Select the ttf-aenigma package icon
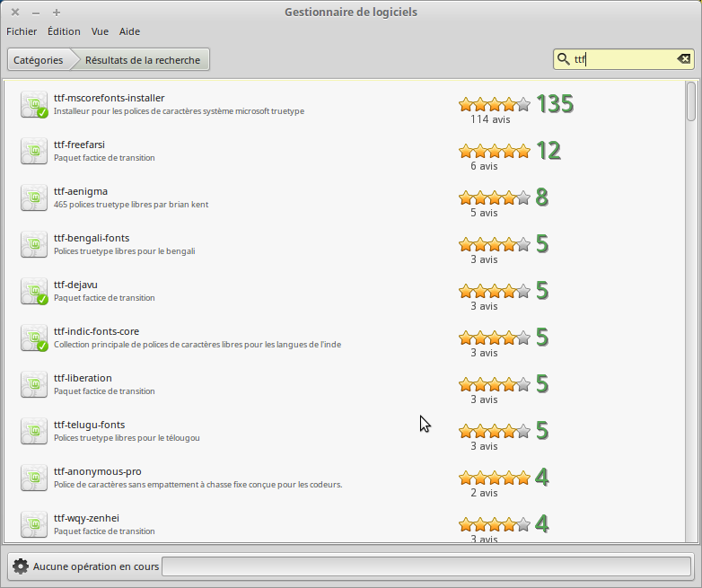Viewport: 702px width, 588px height. pos(34,197)
